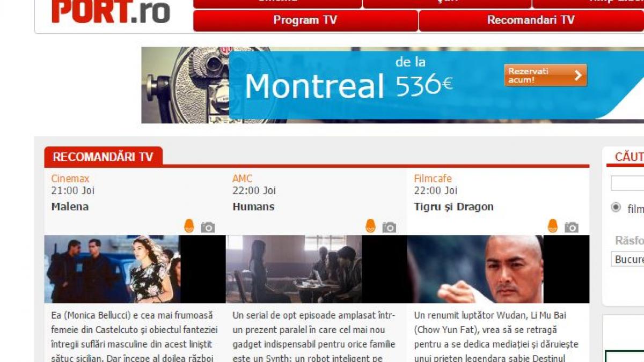Click the arrow on Rezervati acum banner button

coord(578,76)
